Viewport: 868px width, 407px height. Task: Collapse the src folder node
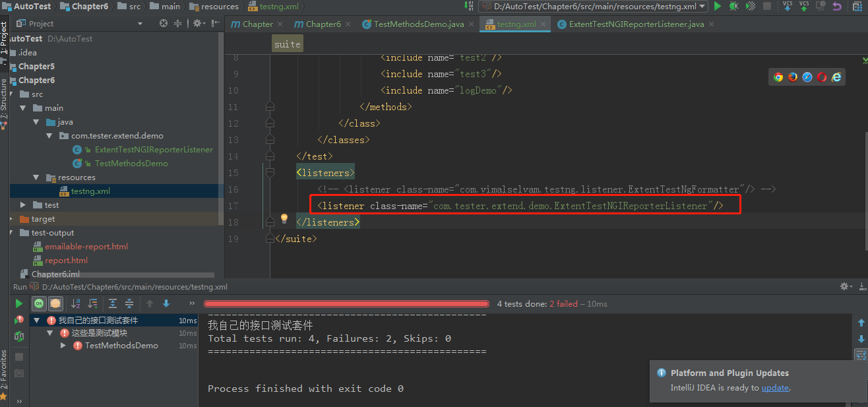click(11, 94)
